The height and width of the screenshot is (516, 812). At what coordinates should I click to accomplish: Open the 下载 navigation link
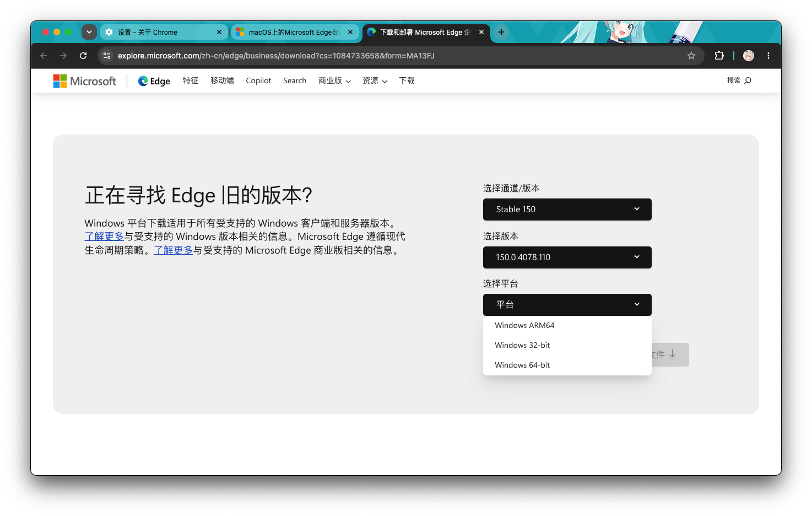click(407, 80)
